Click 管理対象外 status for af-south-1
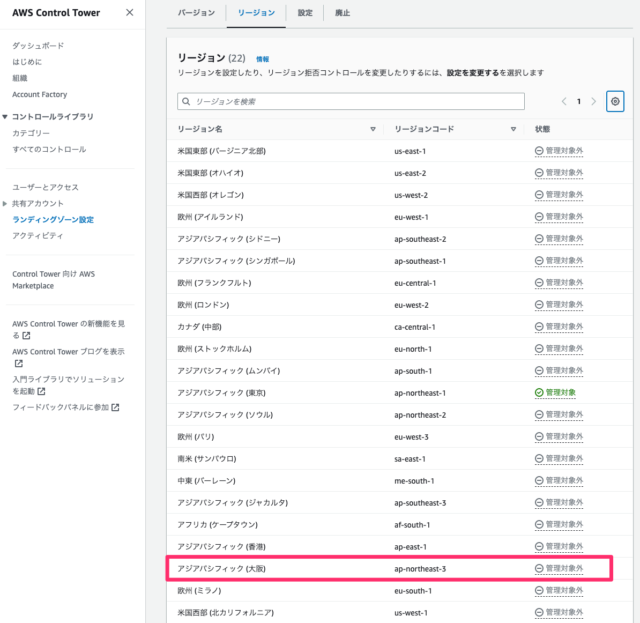The width and height of the screenshot is (640, 623). (x=559, y=525)
